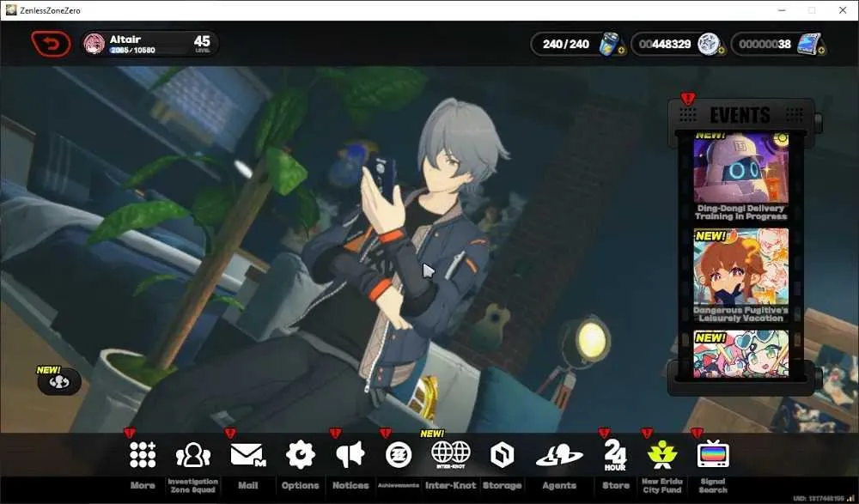The width and height of the screenshot is (859, 504).
Task: Click the red back arrow button
Action: point(51,44)
